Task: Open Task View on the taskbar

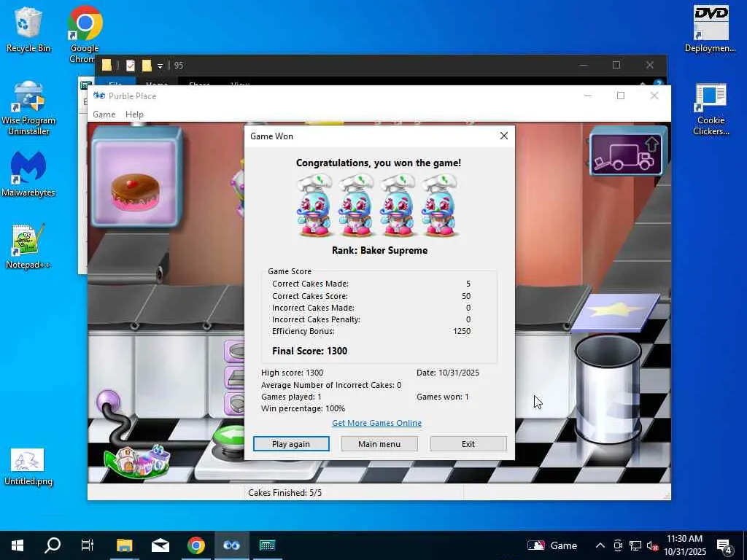Action: (88, 545)
